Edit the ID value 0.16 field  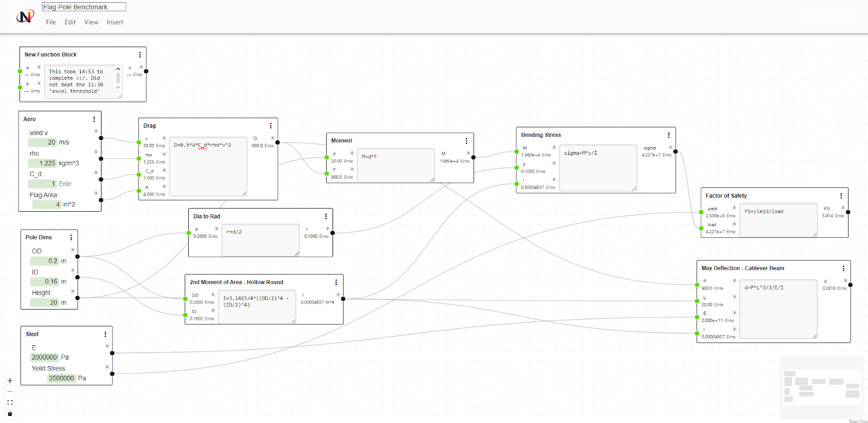pos(44,281)
